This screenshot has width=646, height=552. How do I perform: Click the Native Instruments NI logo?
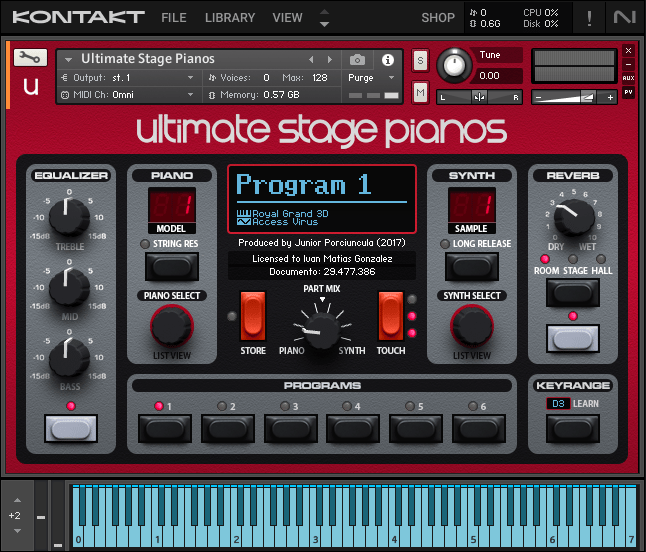(x=625, y=17)
